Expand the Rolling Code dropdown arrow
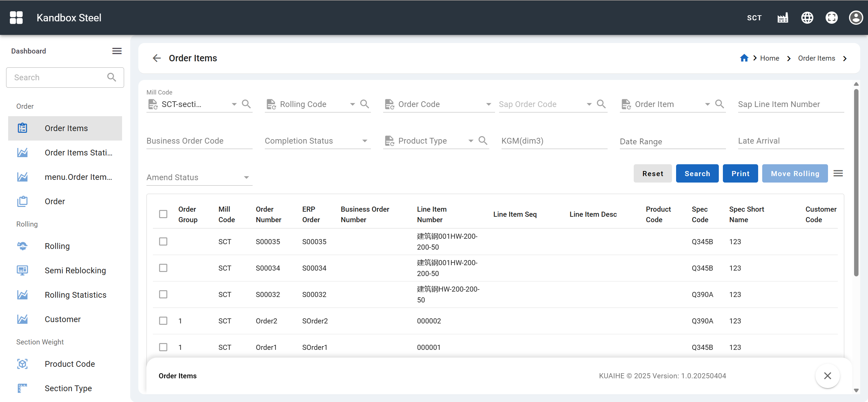The image size is (868, 402). [x=353, y=104]
